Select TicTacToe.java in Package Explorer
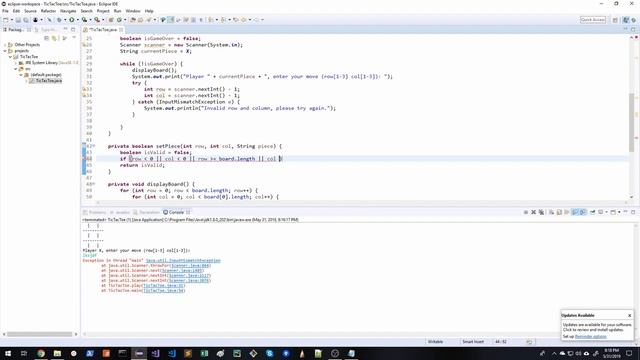640x360 pixels. 49,81
